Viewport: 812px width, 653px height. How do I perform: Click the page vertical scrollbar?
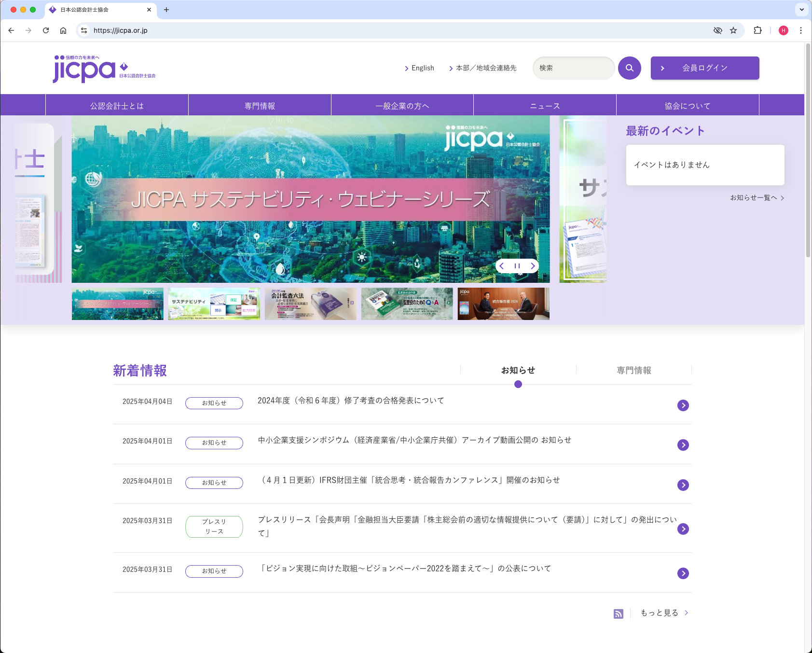coord(808,151)
